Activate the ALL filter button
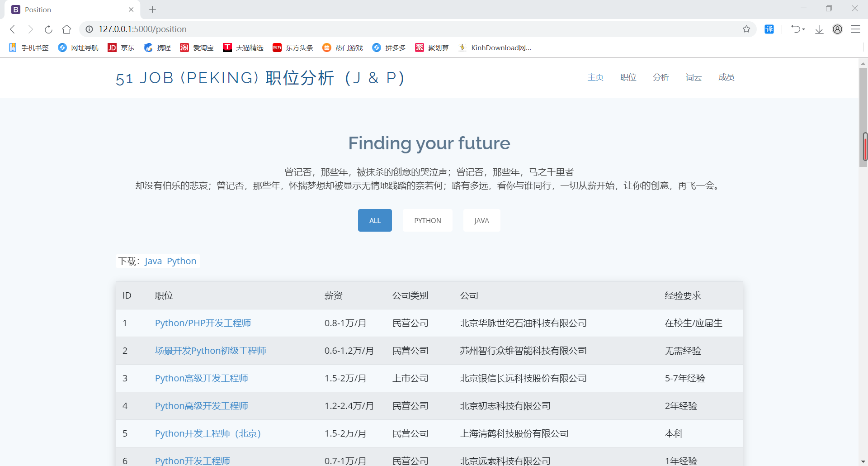The height and width of the screenshot is (466, 868). (374, 220)
